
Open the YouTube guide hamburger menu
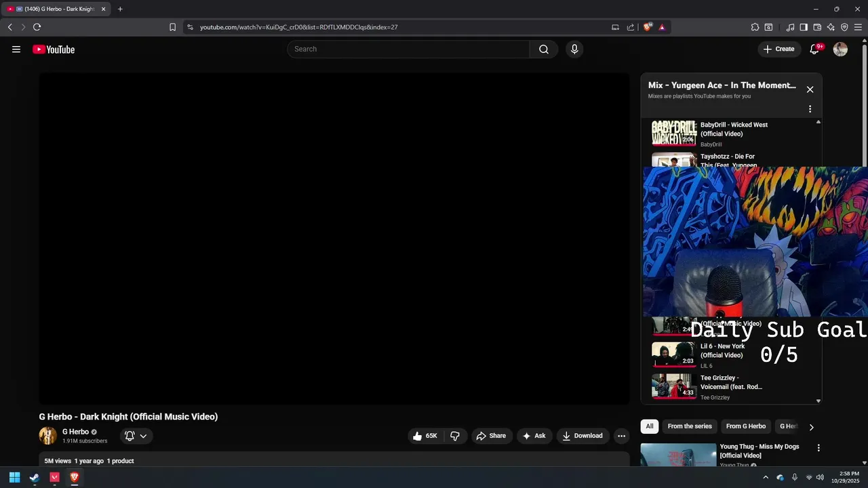(16, 49)
